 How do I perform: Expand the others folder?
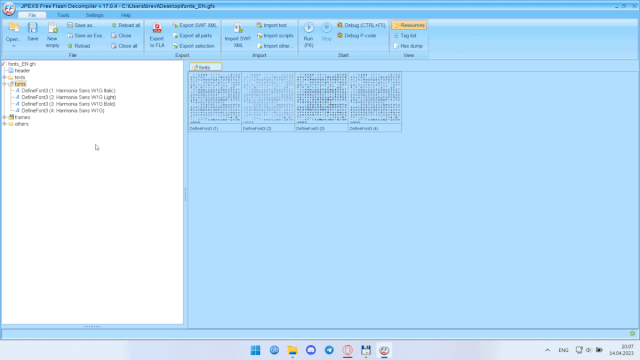4,124
